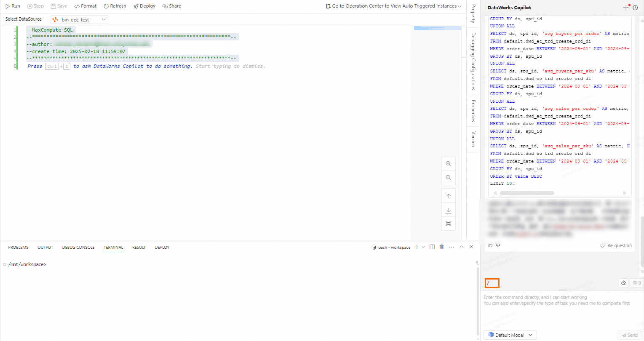This screenshot has width=644, height=341.
Task: Select the TERMINAL tab
Action: [113, 248]
